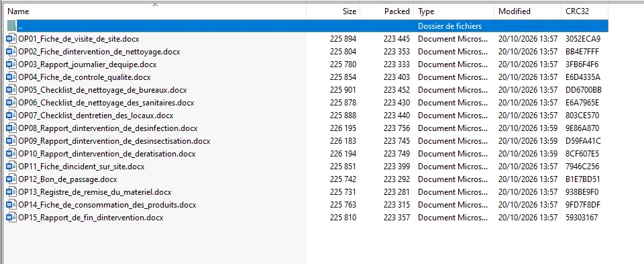Click the Modified date in the OP09 row

[x=528, y=141]
